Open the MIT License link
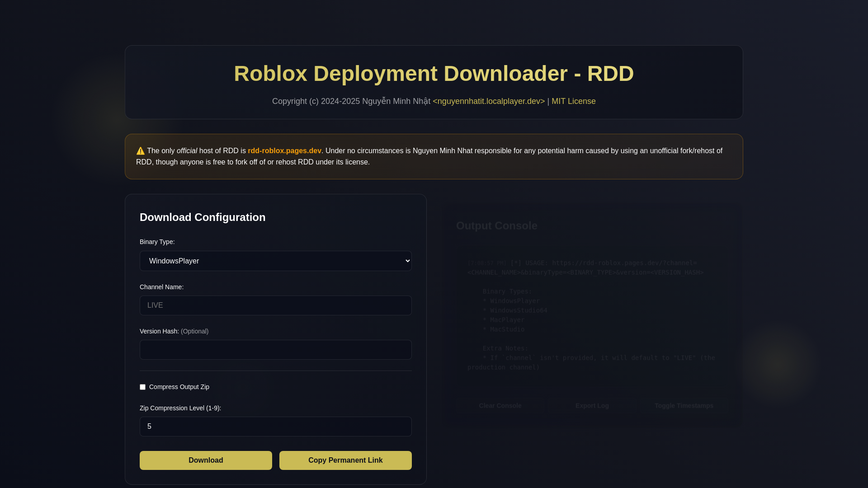 tap(573, 101)
